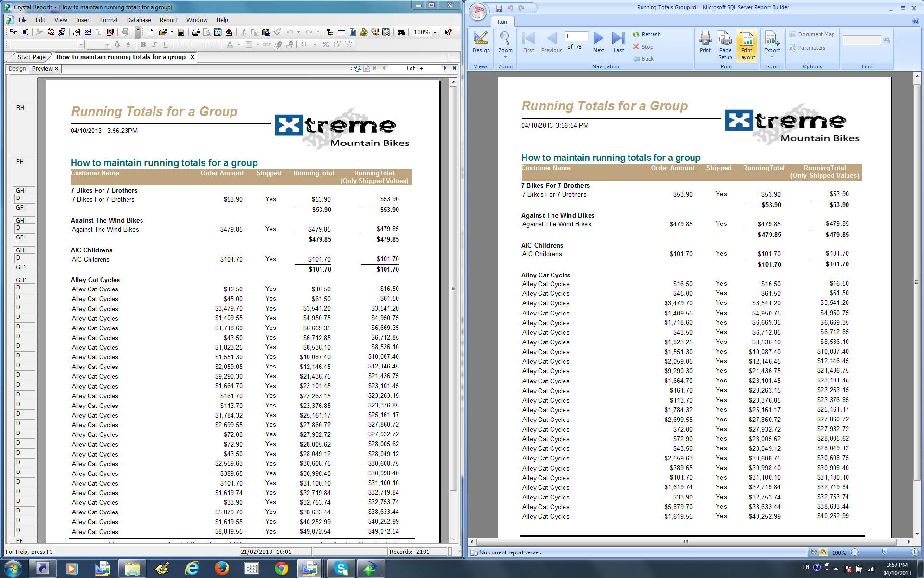Open the font name combo box
This screenshot has height=578, width=924.
[x=47, y=45]
